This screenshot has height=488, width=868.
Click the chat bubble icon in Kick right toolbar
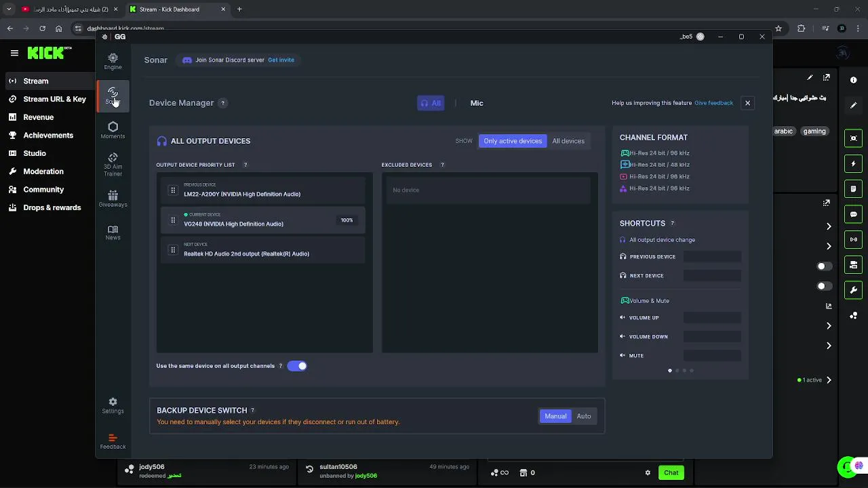(x=853, y=214)
